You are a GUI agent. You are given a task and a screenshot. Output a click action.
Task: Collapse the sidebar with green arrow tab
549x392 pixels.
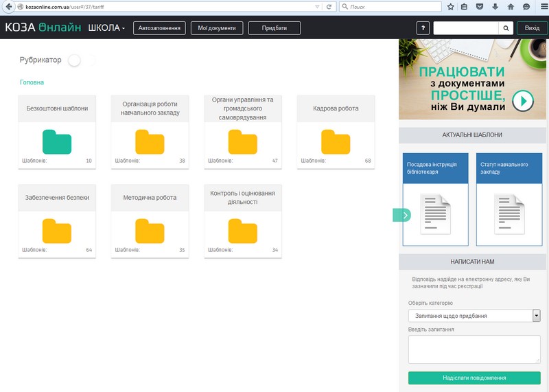(x=401, y=215)
